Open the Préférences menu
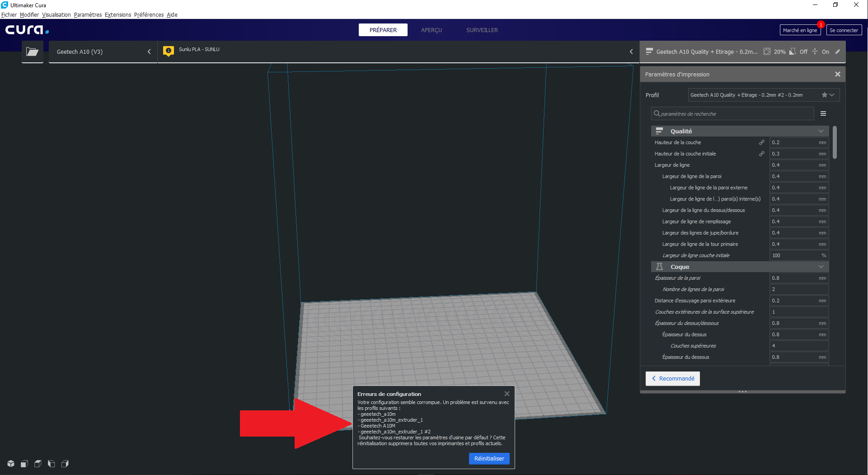Viewport: 868px width, 475px height. tap(149, 15)
